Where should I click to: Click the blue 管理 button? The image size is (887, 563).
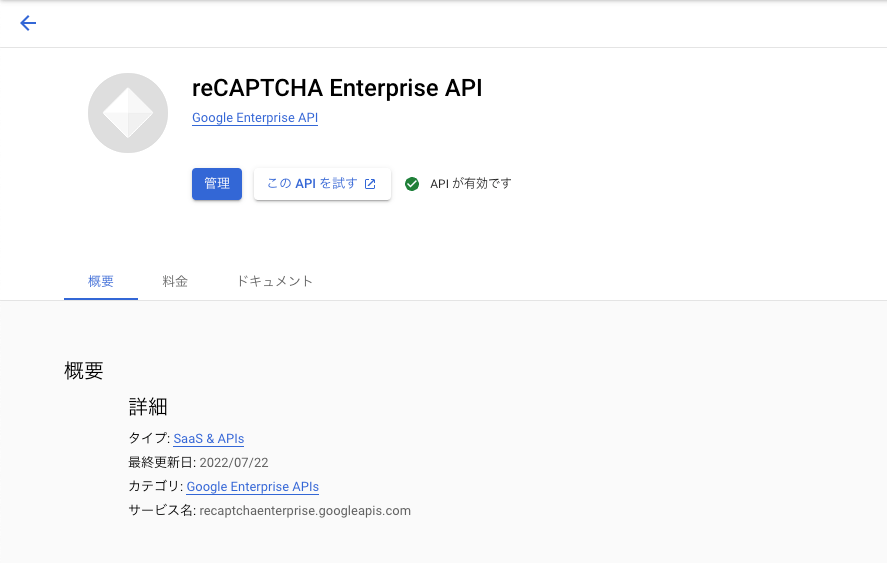click(217, 184)
